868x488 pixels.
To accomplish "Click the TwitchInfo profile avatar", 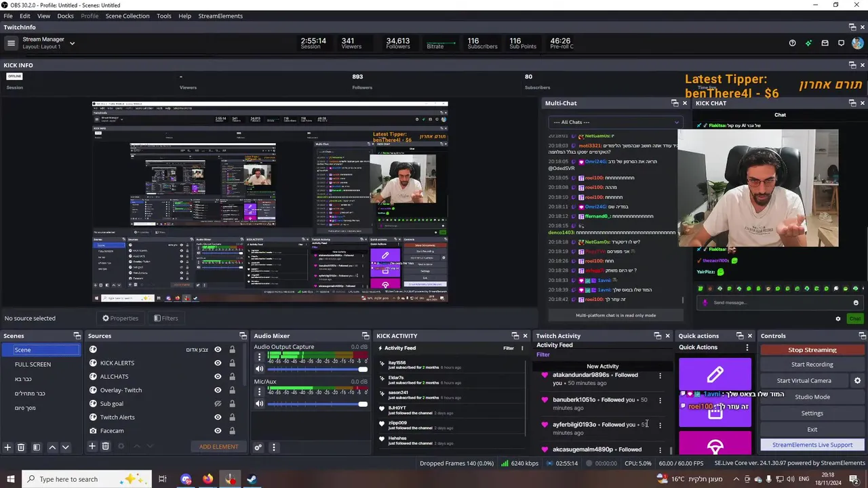I will click(x=858, y=43).
